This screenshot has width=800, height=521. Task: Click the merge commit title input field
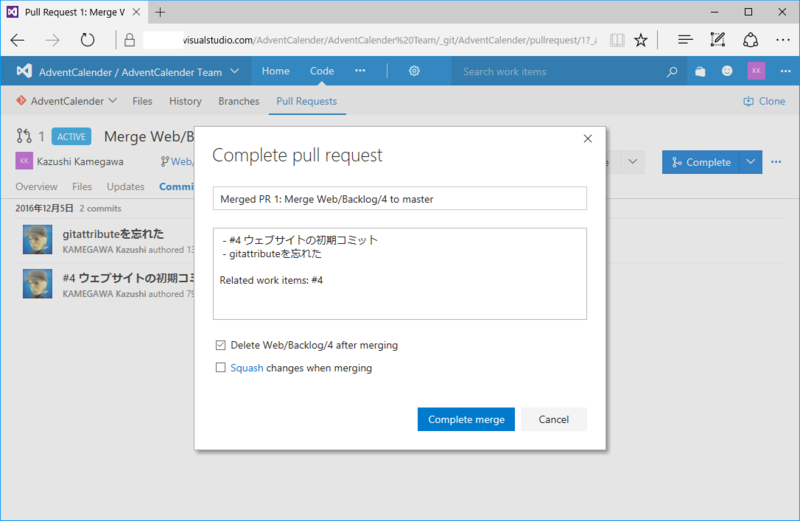coord(399,199)
